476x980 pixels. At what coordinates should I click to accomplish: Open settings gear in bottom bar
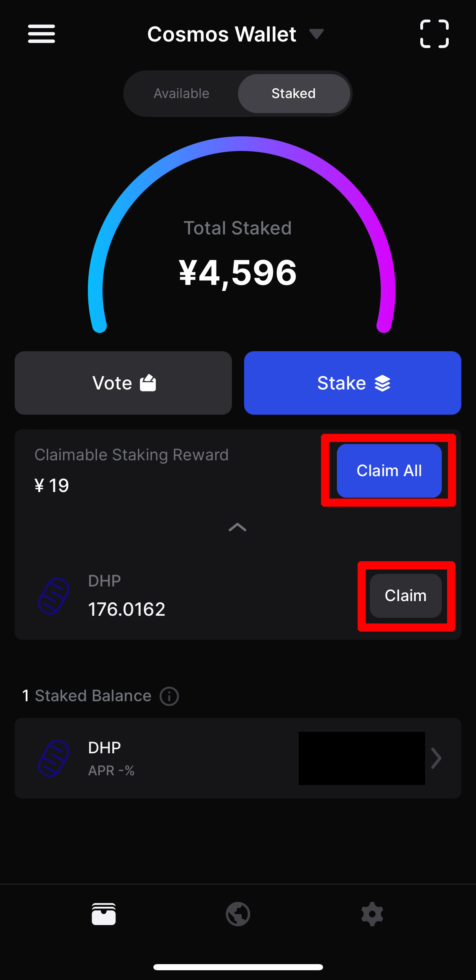coord(372,914)
